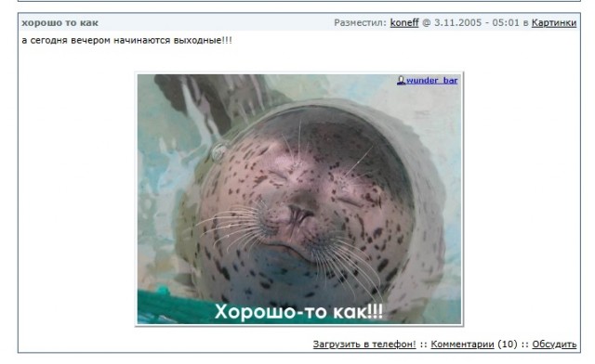Open the Комментарии link

tap(462, 344)
